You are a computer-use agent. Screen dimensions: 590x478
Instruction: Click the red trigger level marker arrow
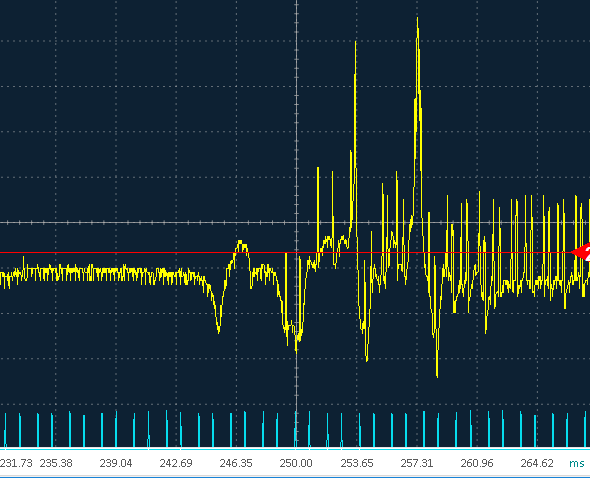(581, 252)
